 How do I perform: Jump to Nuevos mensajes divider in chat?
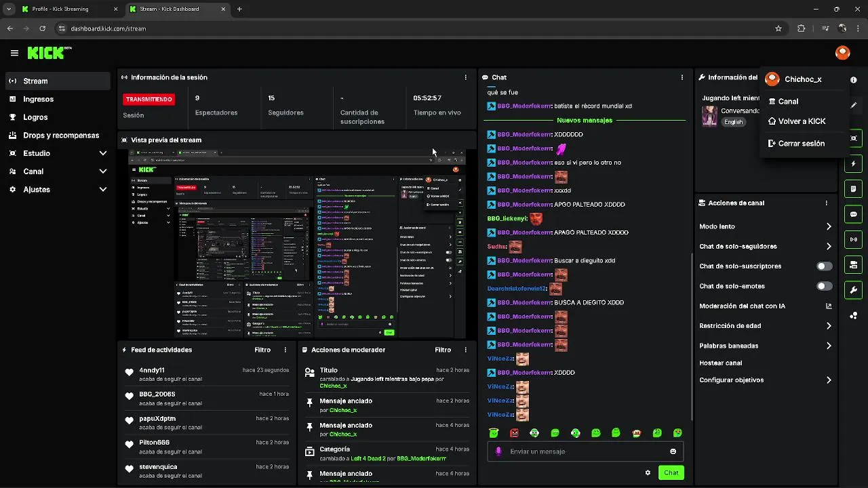coord(584,120)
